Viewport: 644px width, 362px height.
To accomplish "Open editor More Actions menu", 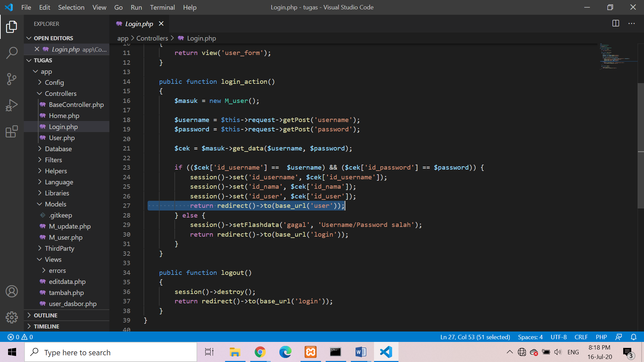I will pyautogui.click(x=632, y=23).
